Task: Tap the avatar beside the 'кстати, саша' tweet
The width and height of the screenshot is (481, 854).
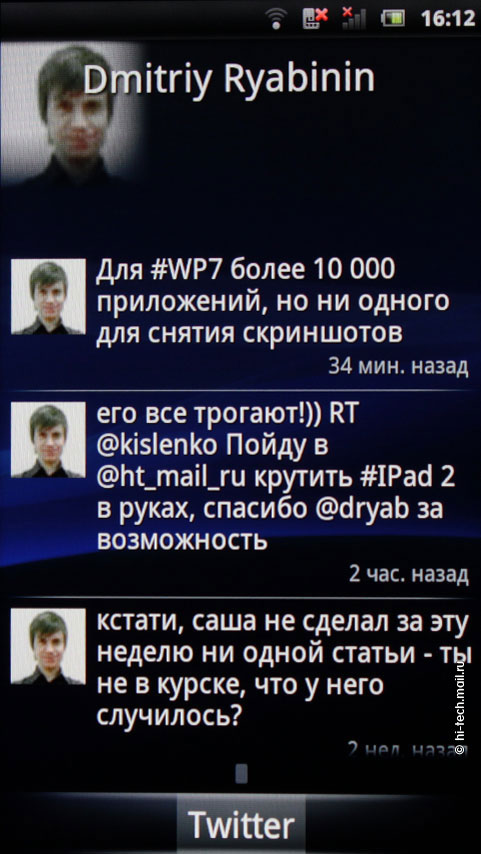Action: (x=48, y=646)
